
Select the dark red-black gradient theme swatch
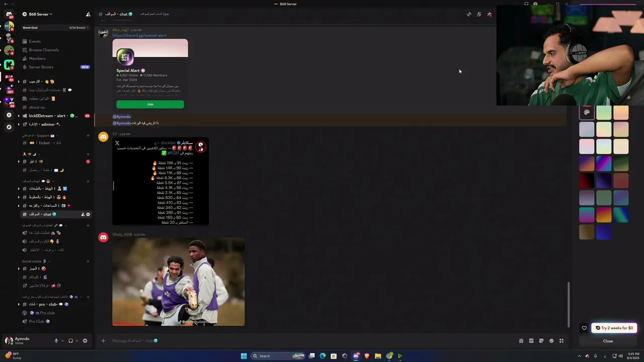[x=587, y=180]
